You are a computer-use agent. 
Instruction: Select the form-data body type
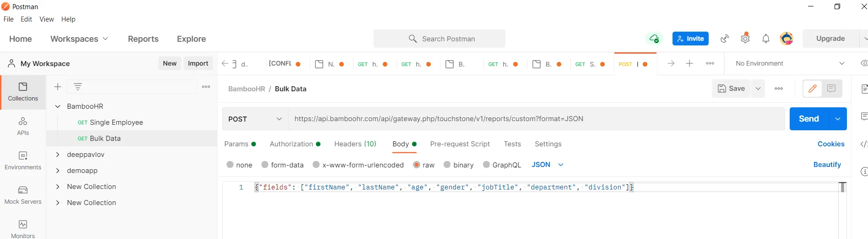point(282,165)
